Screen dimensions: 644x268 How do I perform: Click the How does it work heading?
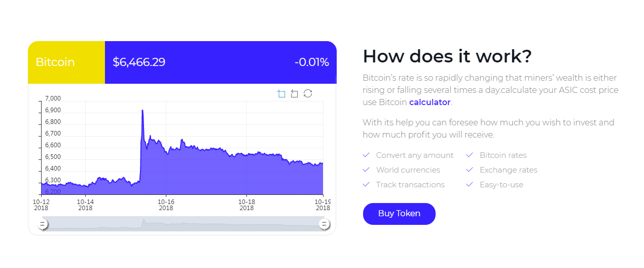click(447, 56)
